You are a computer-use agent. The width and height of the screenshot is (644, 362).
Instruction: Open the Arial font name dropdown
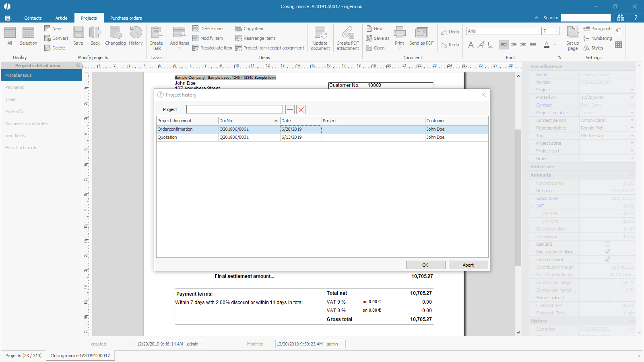[538, 31]
